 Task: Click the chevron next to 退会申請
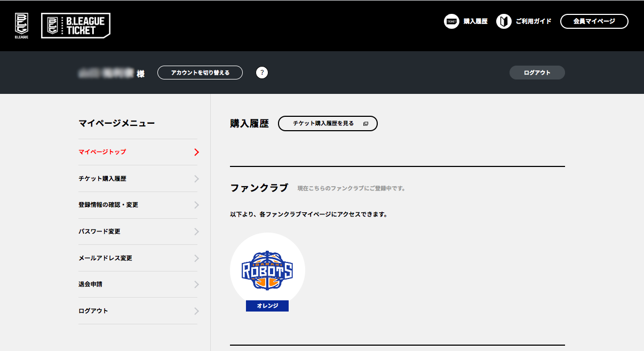coord(196,284)
